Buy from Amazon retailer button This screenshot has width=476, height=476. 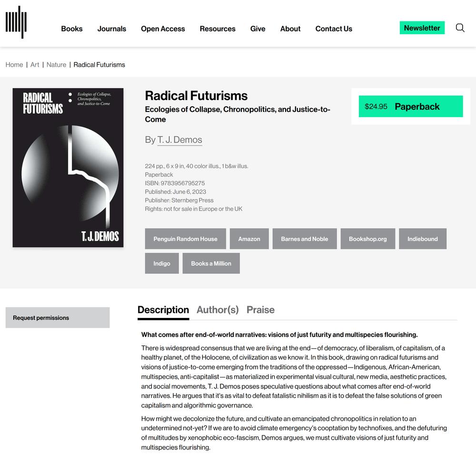pos(249,239)
